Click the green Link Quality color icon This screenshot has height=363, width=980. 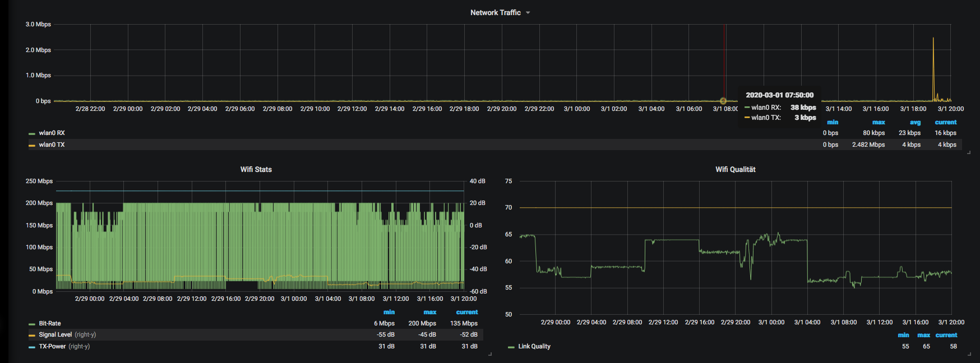[511, 347]
